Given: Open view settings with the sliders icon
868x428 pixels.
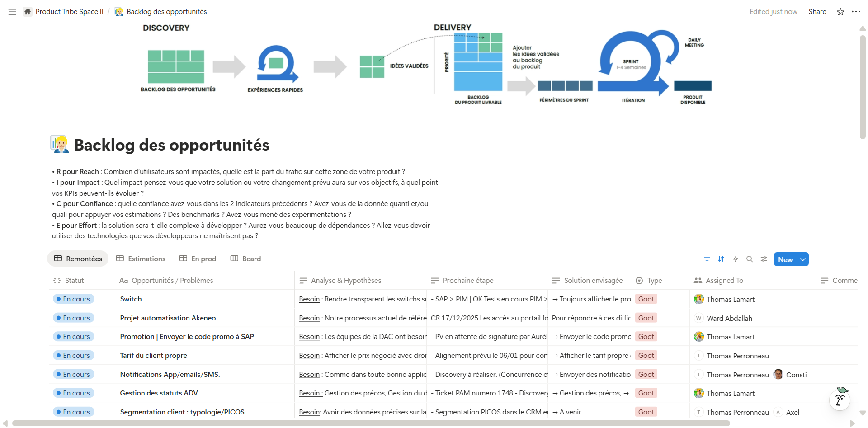Looking at the screenshot, I should [764, 259].
